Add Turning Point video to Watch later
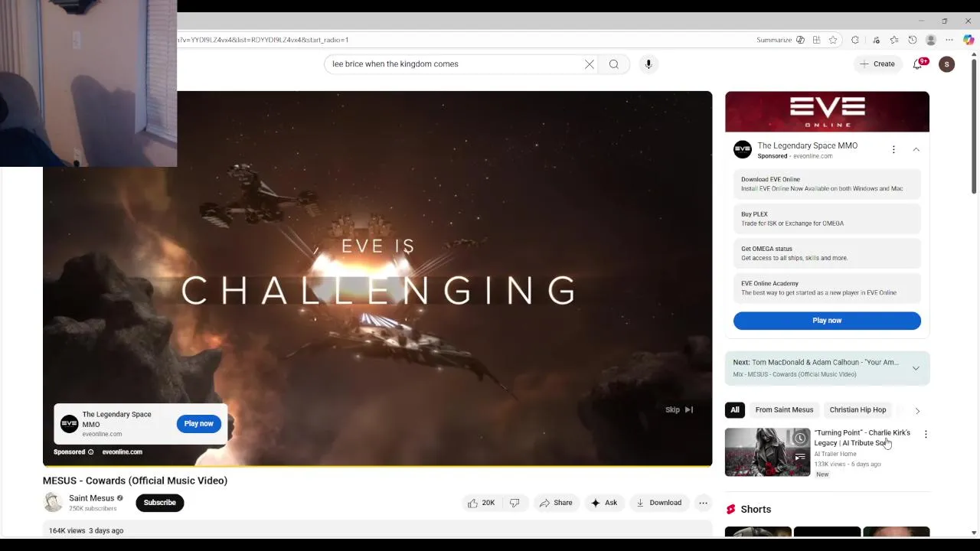The height and width of the screenshot is (551, 980). point(800,439)
